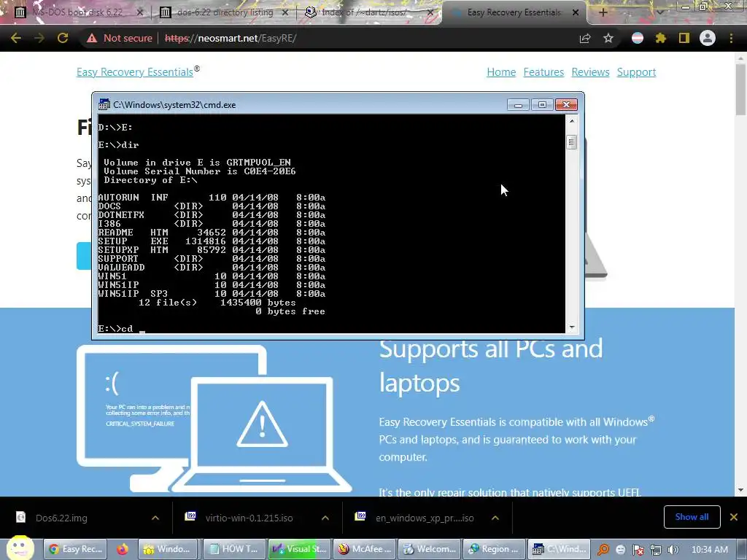This screenshot has height=560, width=747.
Task: Expand options for Dos6.22.img download
Action: click(155, 518)
